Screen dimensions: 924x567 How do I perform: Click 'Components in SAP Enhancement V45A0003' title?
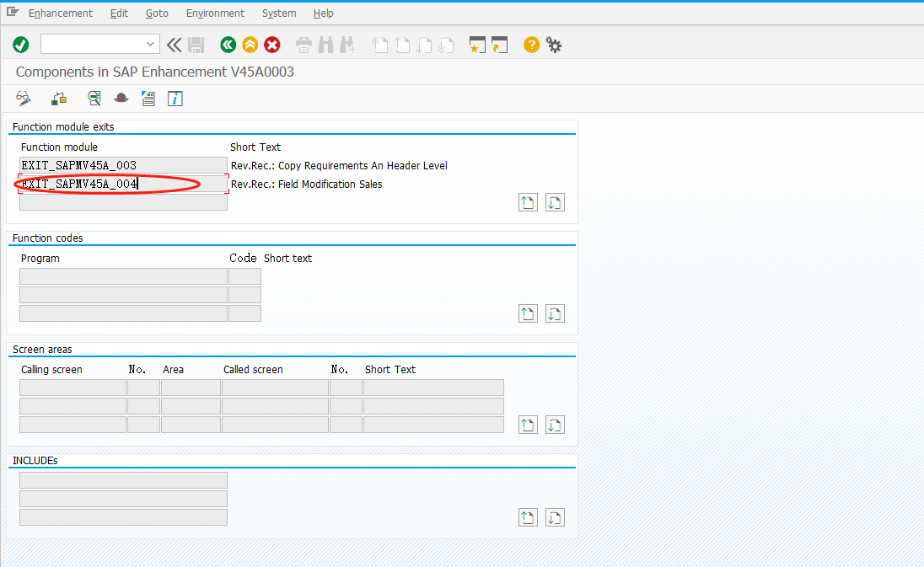click(x=155, y=72)
